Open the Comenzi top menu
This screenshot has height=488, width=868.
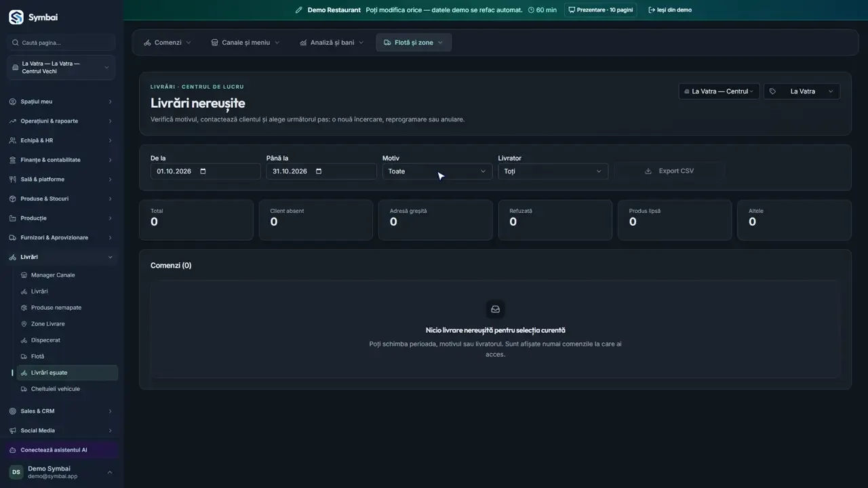coord(167,43)
